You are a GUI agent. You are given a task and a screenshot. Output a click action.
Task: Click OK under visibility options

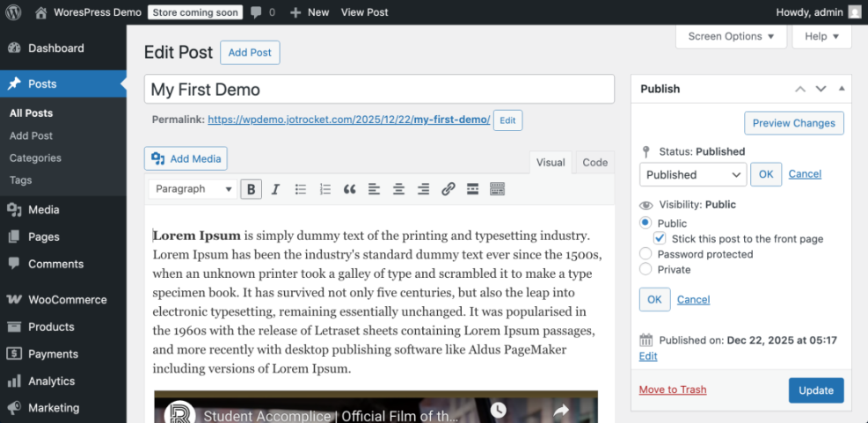coord(654,300)
